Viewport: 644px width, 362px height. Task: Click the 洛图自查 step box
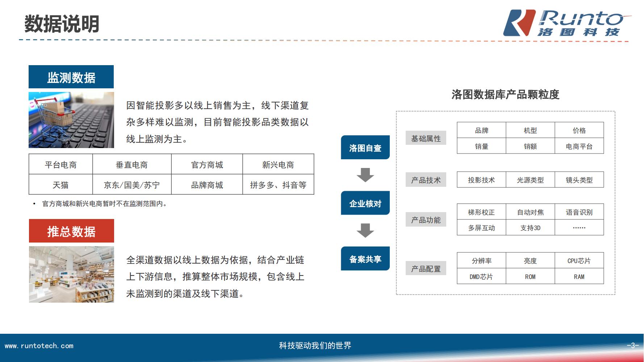click(365, 147)
